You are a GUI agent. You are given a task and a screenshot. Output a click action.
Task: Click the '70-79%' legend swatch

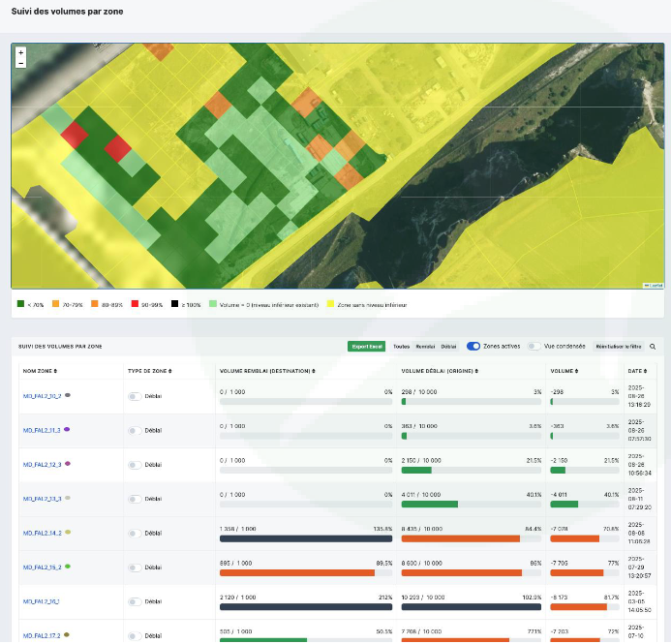point(55,304)
